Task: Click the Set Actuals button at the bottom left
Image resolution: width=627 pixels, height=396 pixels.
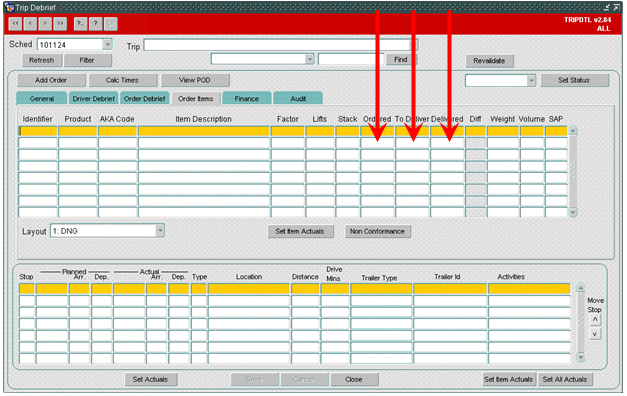Action: coord(150,379)
